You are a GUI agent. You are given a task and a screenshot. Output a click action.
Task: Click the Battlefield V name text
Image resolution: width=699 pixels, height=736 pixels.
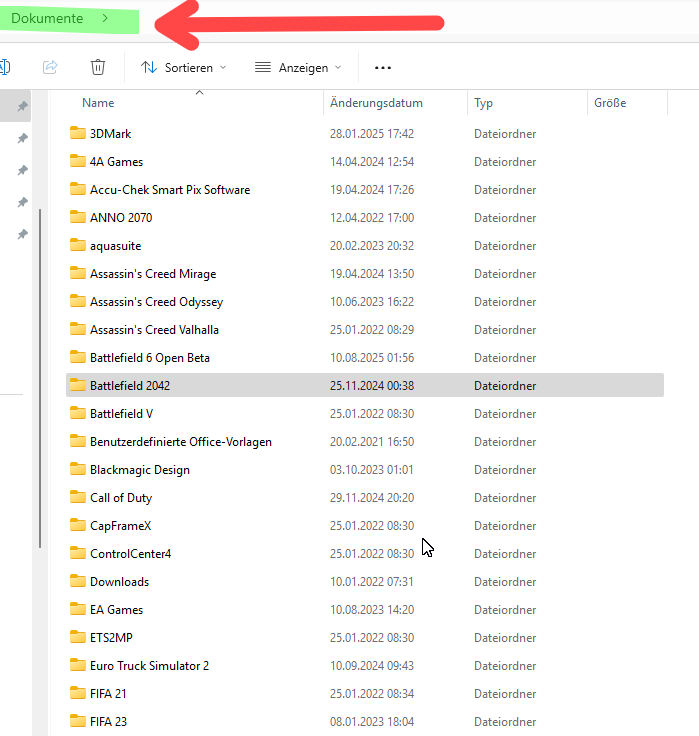(122, 414)
